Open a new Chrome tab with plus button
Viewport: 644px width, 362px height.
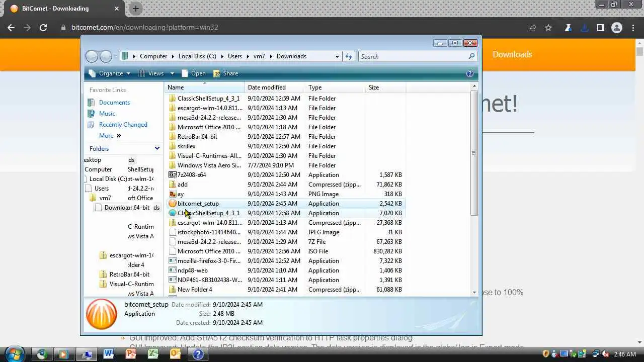(136, 9)
